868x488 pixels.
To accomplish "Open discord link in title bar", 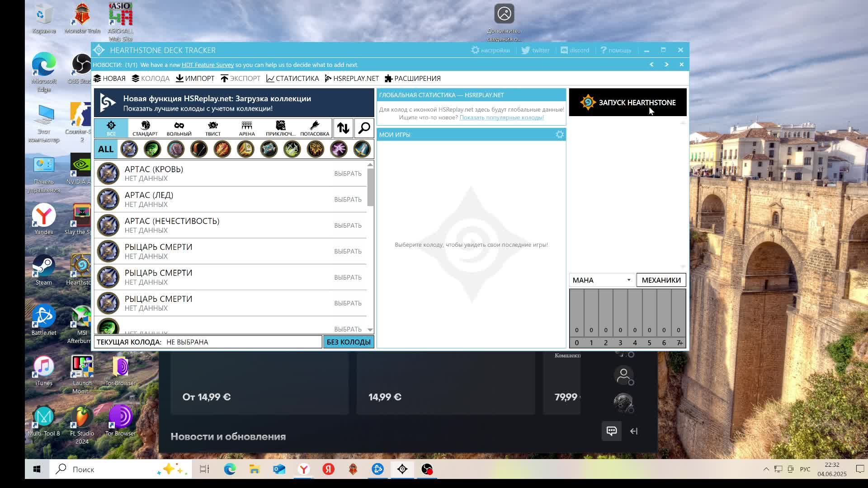I will [575, 50].
